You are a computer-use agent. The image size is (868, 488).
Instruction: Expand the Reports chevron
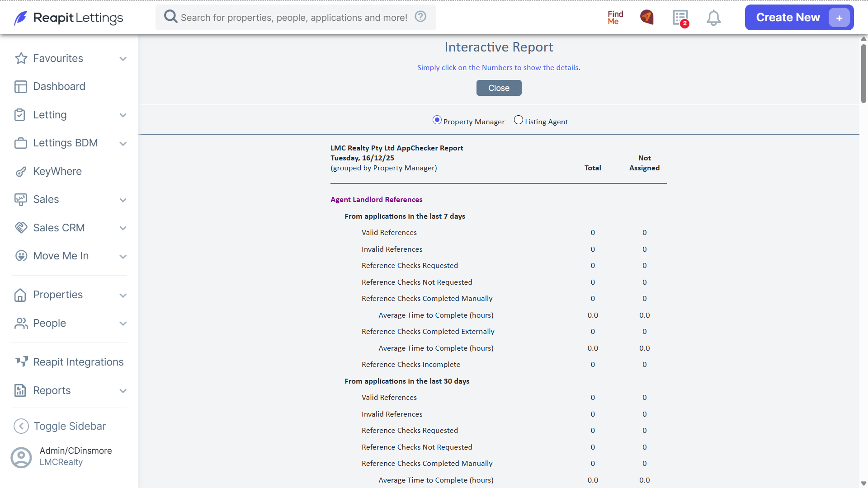coord(123,391)
